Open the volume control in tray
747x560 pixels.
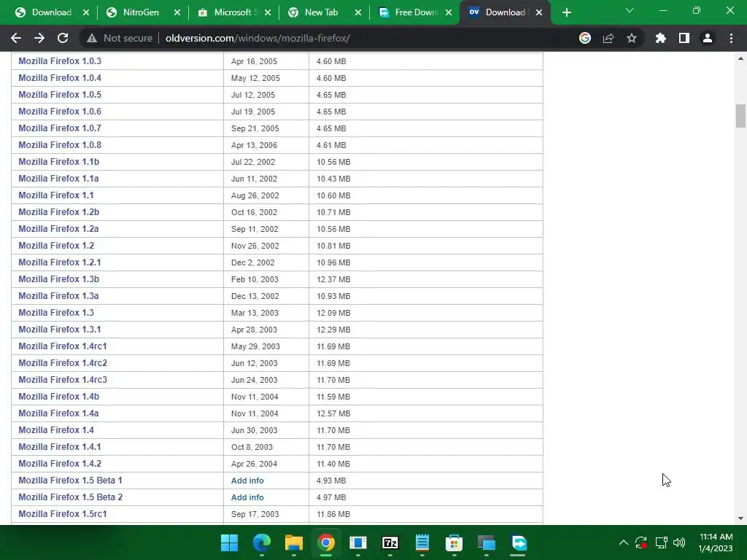[679, 542]
